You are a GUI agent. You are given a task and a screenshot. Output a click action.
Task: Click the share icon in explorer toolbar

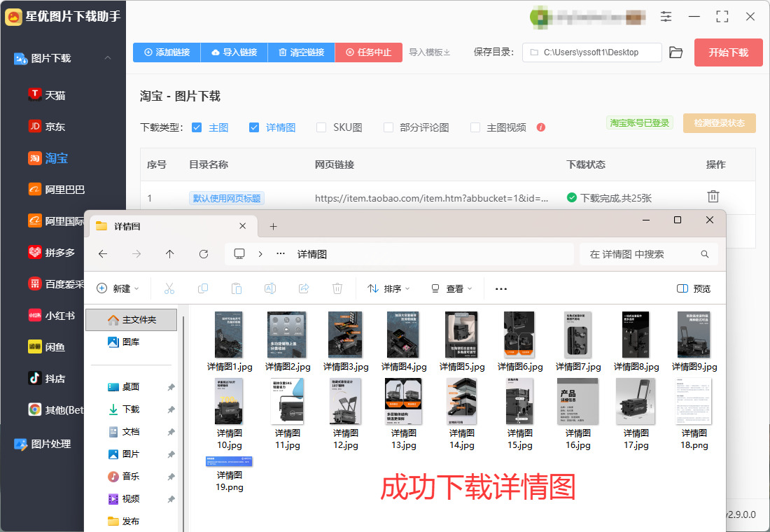(304, 288)
